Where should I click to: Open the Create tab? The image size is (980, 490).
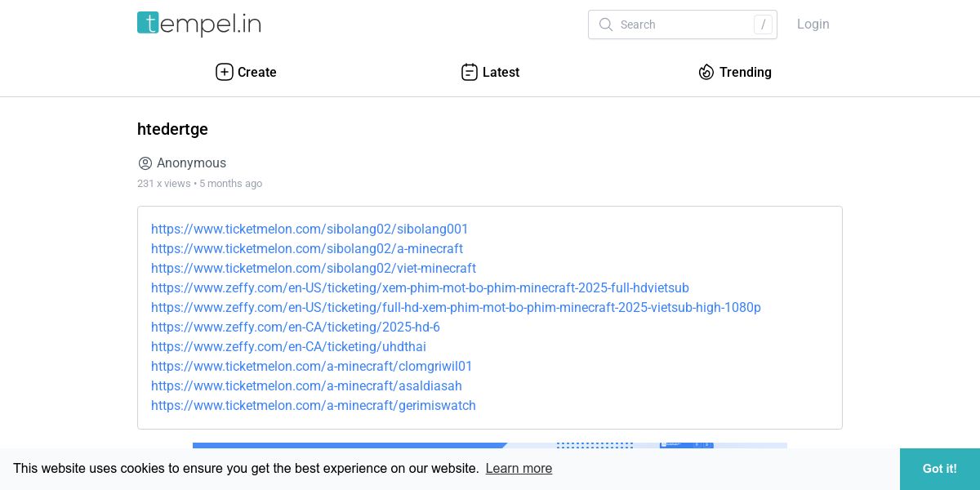(x=246, y=72)
